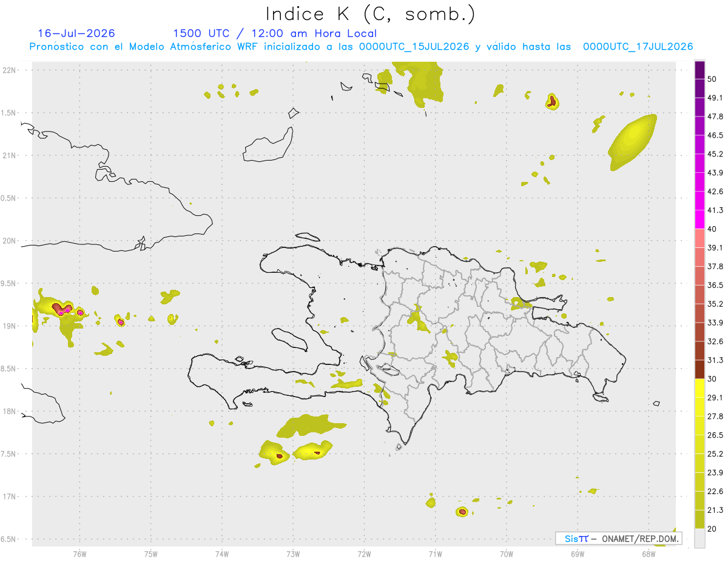
Task: Click the colorbar value 26.5
Action: pyautogui.click(x=715, y=435)
